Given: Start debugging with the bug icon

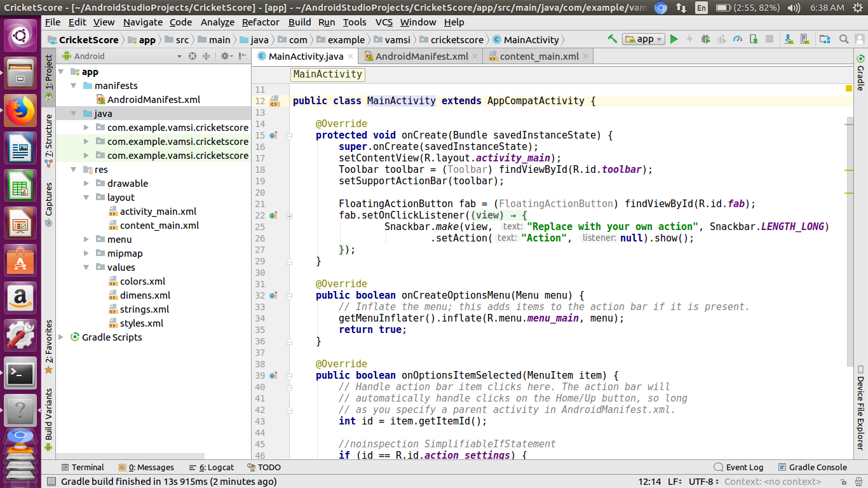Looking at the screenshot, I should [706, 39].
